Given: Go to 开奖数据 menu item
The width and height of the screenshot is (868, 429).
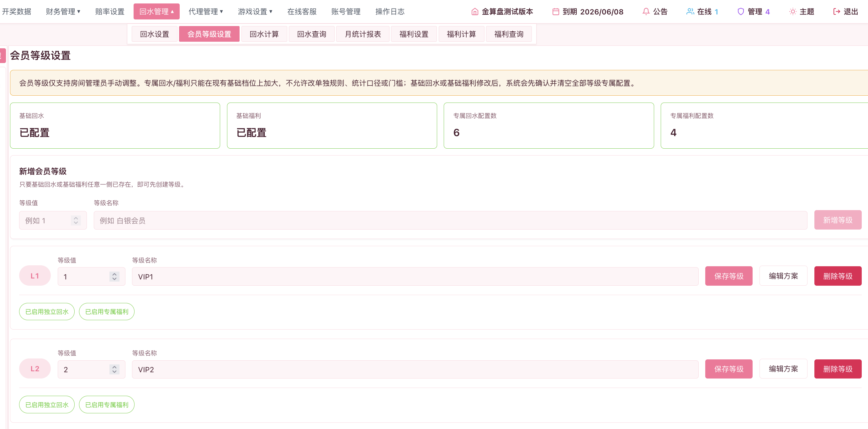Looking at the screenshot, I should (17, 12).
